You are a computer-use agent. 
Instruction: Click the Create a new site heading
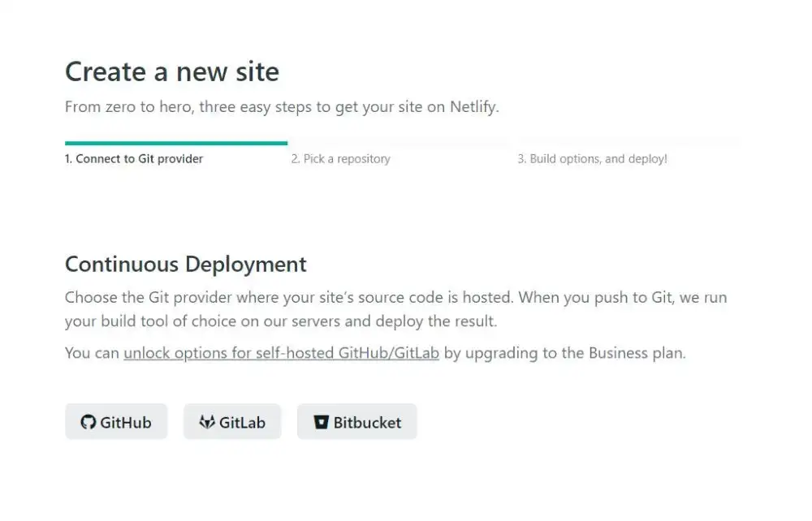coord(171,71)
